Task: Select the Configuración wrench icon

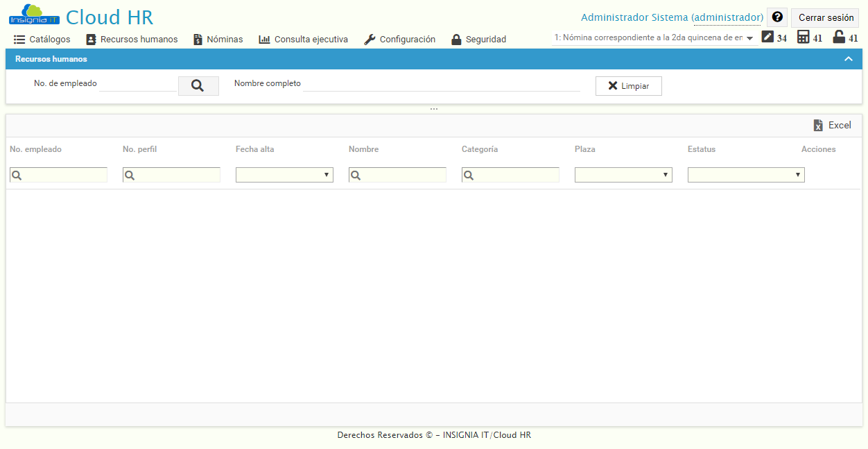Action: [369, 40]
